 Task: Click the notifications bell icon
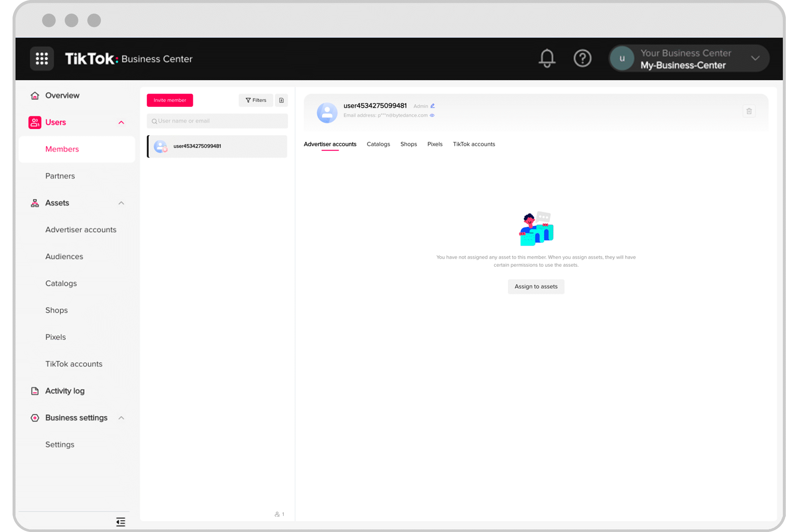546,58
